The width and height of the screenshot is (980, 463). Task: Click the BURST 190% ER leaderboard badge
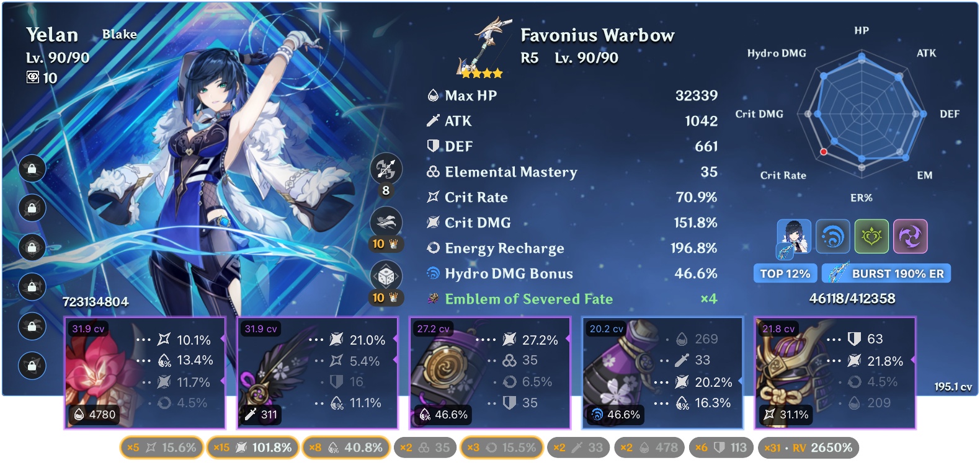886,273
